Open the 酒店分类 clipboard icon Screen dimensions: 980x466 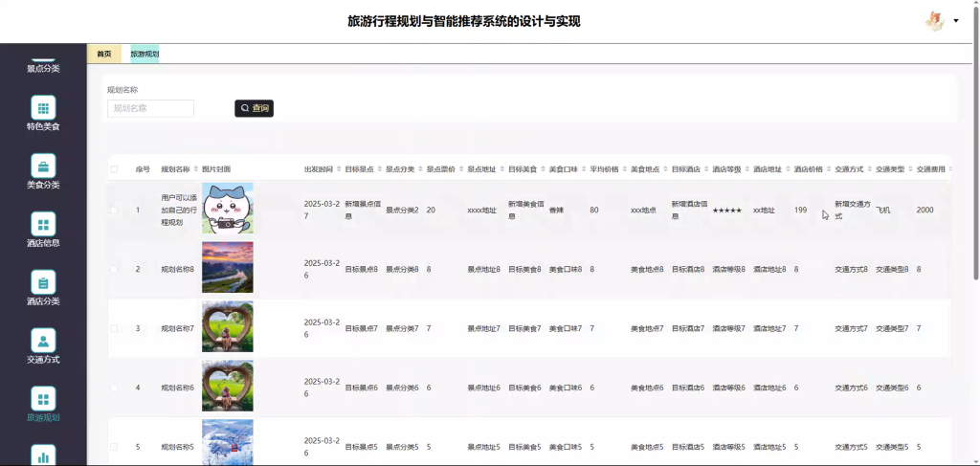pyautogui.click(x=43, y=282)
